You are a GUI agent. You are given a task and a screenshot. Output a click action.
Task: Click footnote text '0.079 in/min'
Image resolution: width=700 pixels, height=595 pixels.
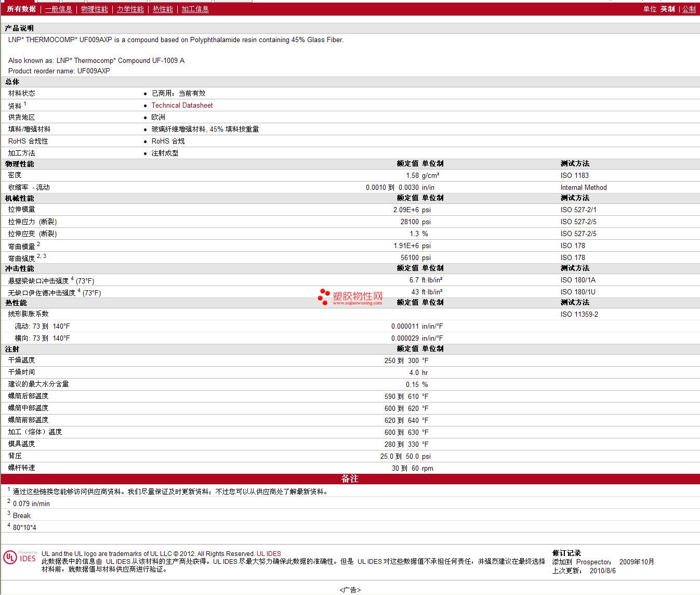(31, 503)
